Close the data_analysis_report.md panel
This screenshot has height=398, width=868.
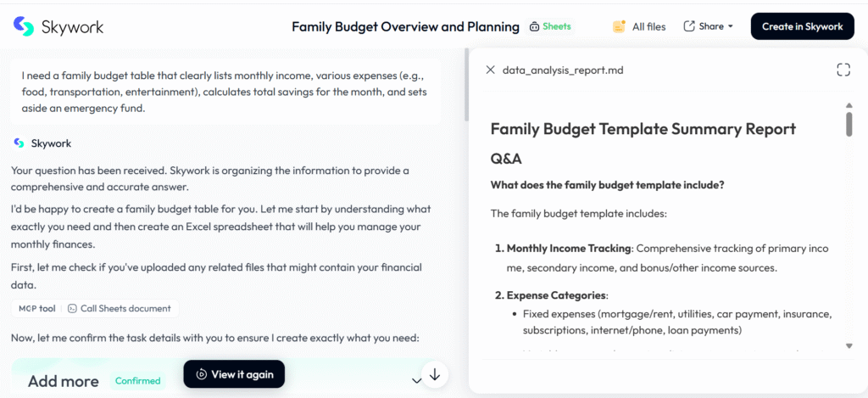[x=490, y=70]
